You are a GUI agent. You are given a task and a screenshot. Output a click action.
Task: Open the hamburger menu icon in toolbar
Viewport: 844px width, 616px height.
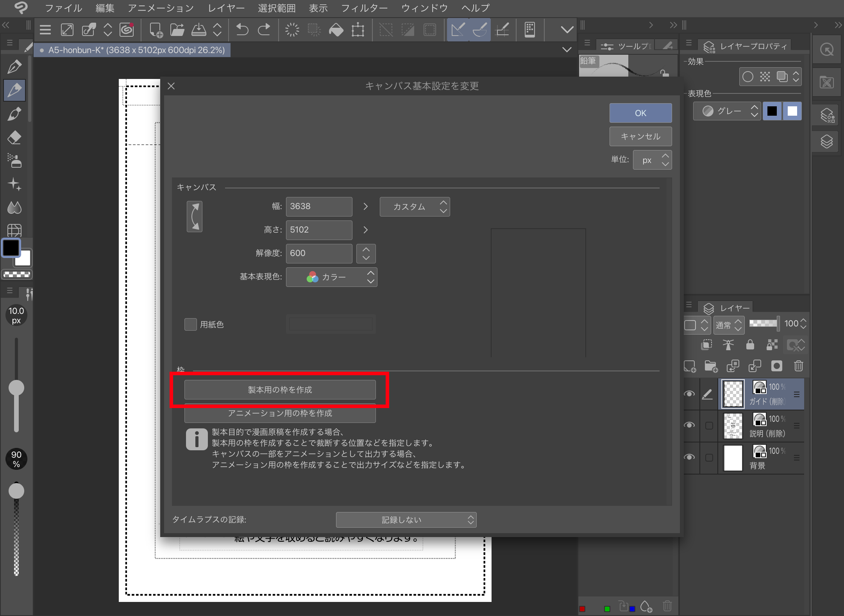point(45,30)
